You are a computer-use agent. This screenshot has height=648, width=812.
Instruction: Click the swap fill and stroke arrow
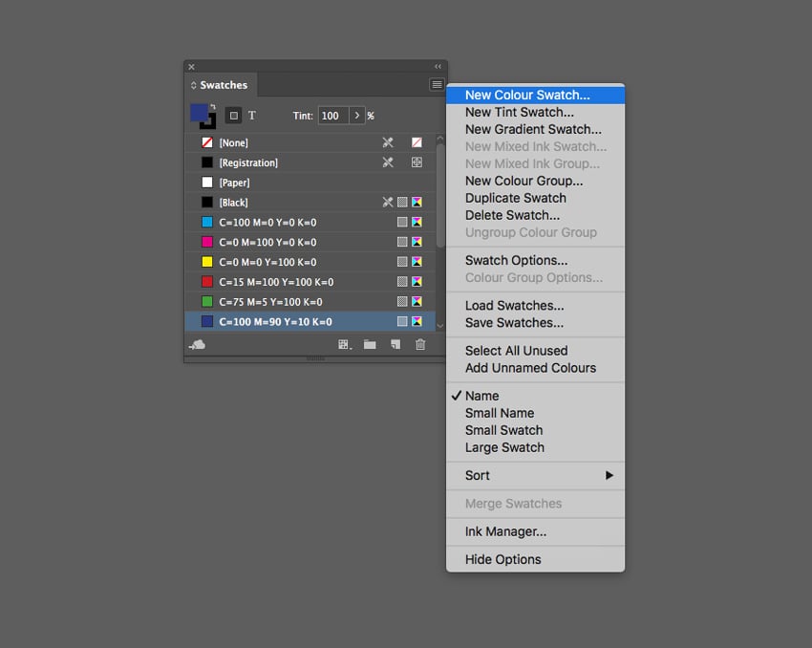pos(213,105)
